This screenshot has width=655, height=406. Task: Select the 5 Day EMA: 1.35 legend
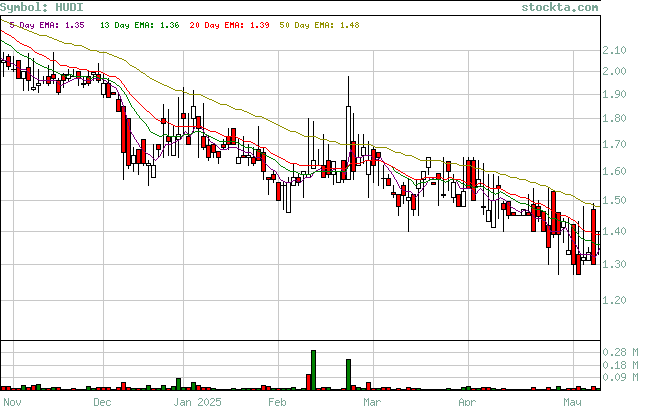coord(47,25)
